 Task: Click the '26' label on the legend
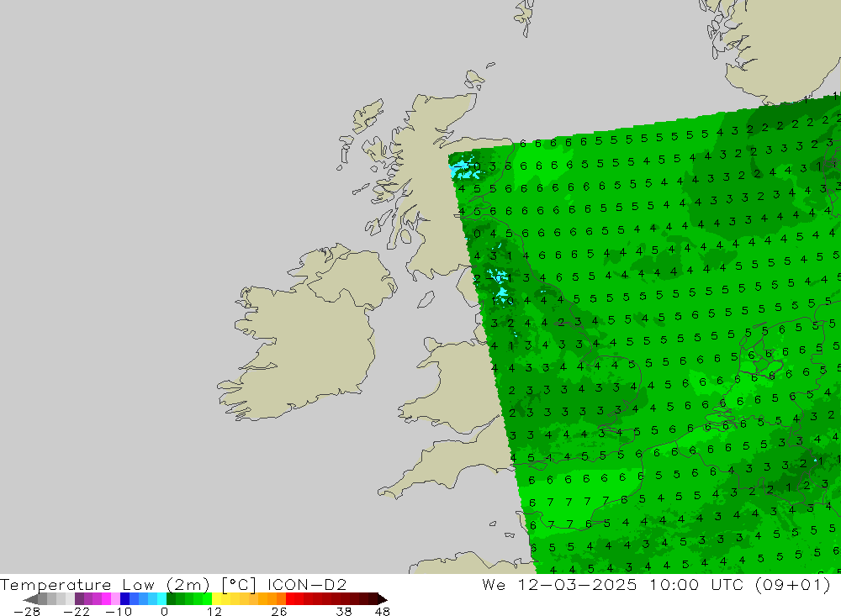click(x=279, y=612)
